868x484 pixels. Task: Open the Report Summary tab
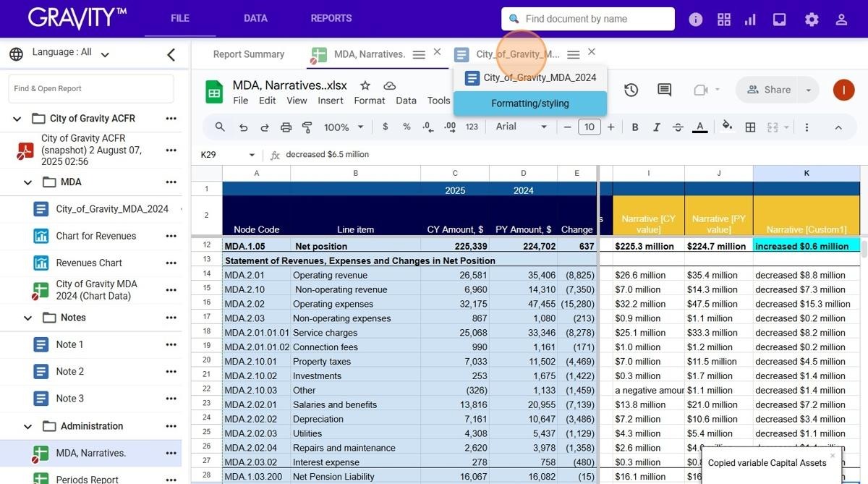click(x=249, y=54)
